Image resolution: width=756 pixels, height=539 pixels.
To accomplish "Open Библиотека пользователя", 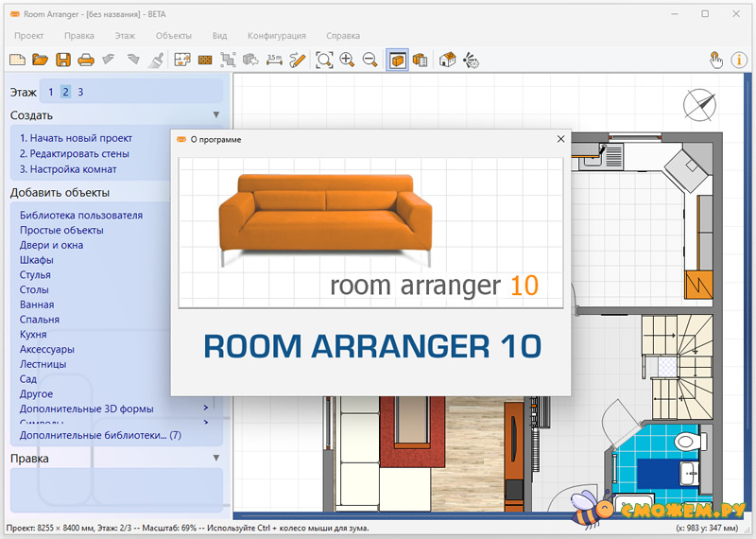I will (81, 216).
